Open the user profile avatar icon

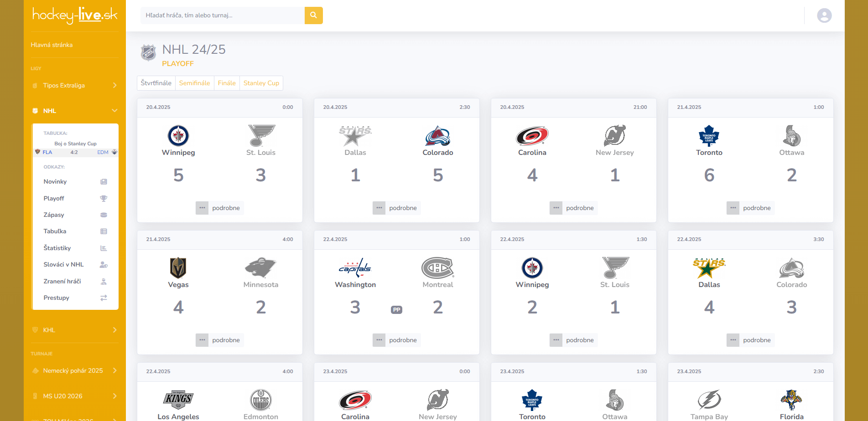pos(824,15)
